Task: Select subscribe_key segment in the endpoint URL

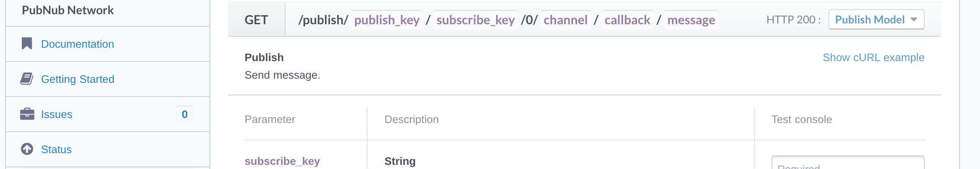Action: 475,20
